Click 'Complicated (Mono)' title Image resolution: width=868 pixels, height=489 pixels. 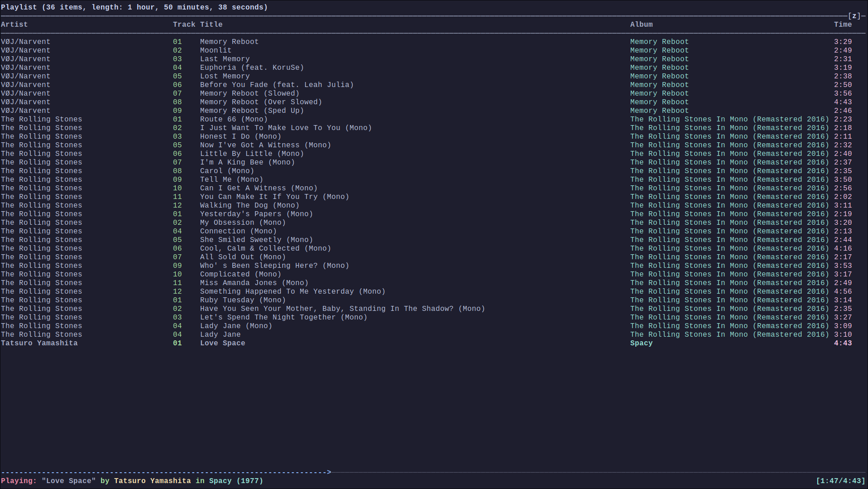pos(240,274)
